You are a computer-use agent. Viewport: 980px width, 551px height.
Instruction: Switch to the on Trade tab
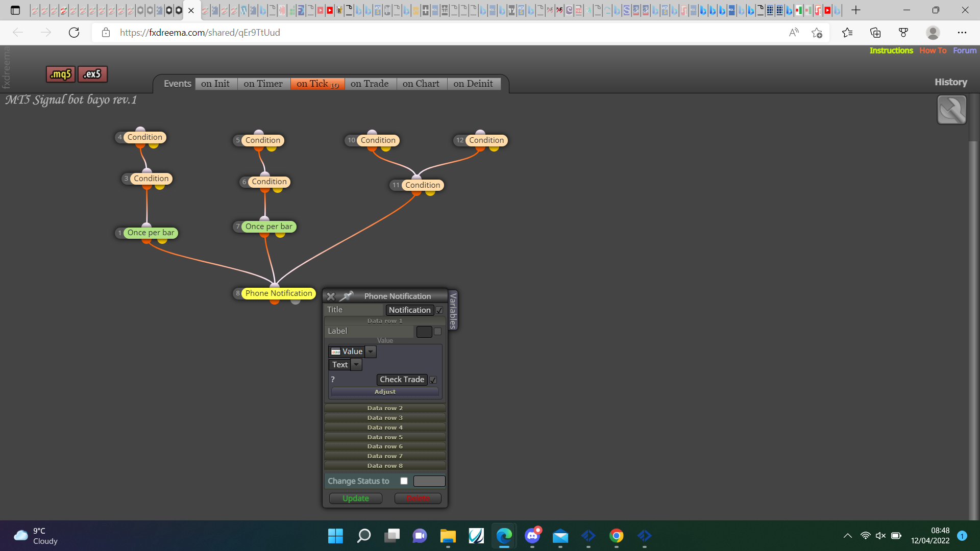[370, 84]
